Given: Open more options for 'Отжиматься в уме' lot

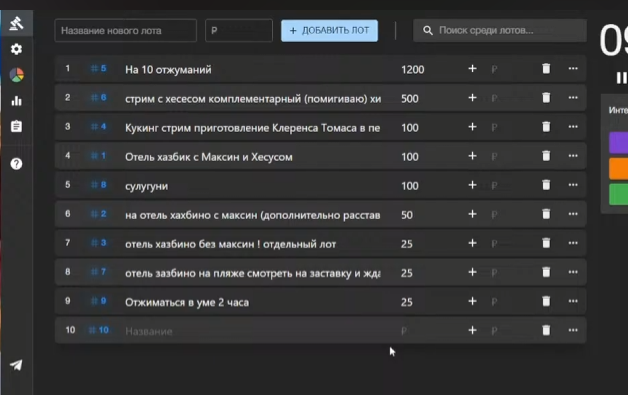Looking at the screenshot, I should [573, 301].
